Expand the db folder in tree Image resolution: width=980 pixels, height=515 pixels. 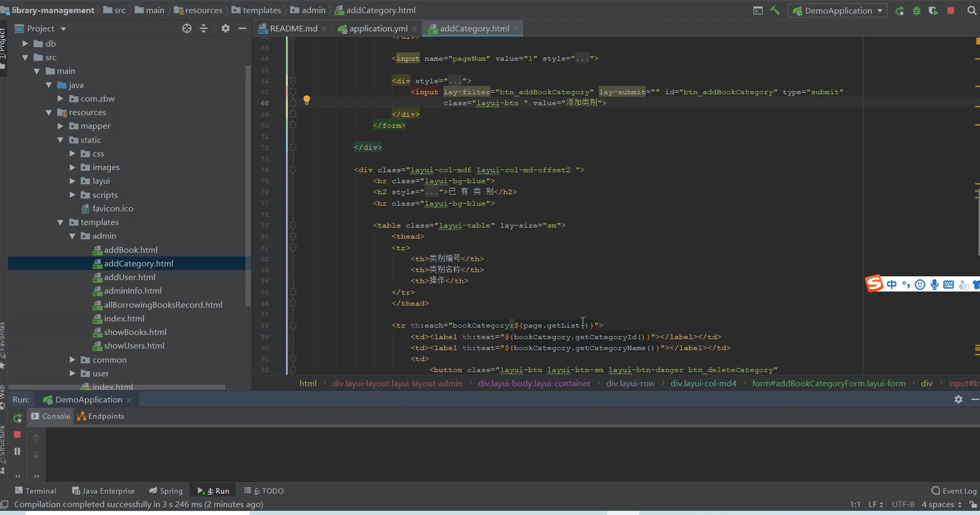[x=25, y=43]
